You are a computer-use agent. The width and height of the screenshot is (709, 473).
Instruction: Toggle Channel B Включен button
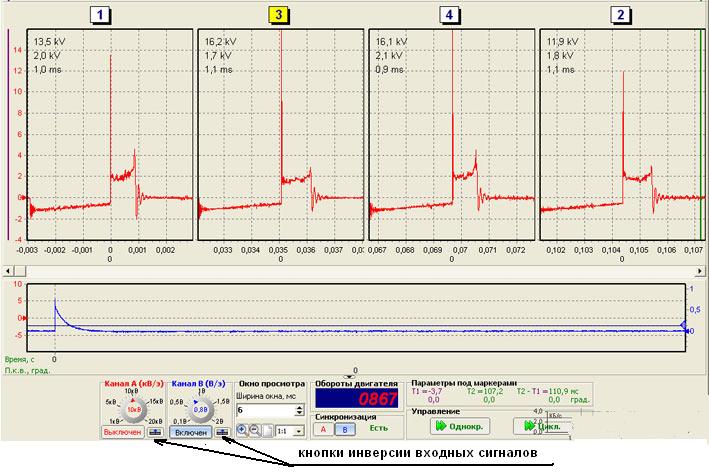(190, 432)
